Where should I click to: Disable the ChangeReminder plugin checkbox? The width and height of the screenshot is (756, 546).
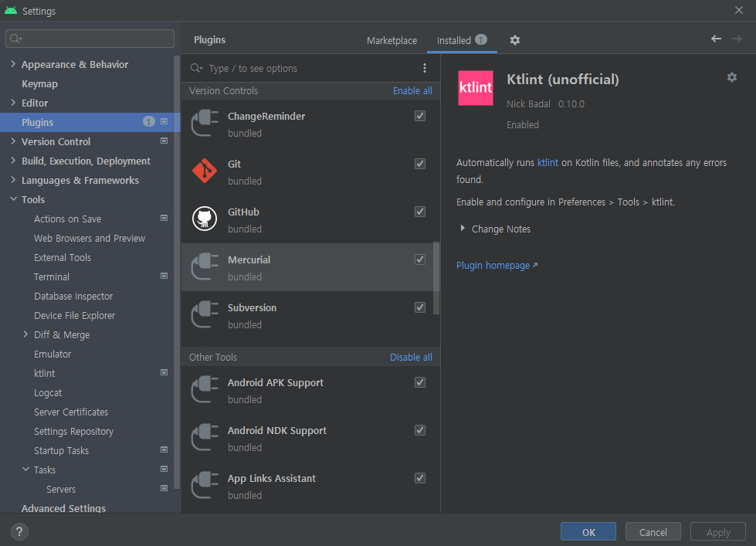pos(420,116)
